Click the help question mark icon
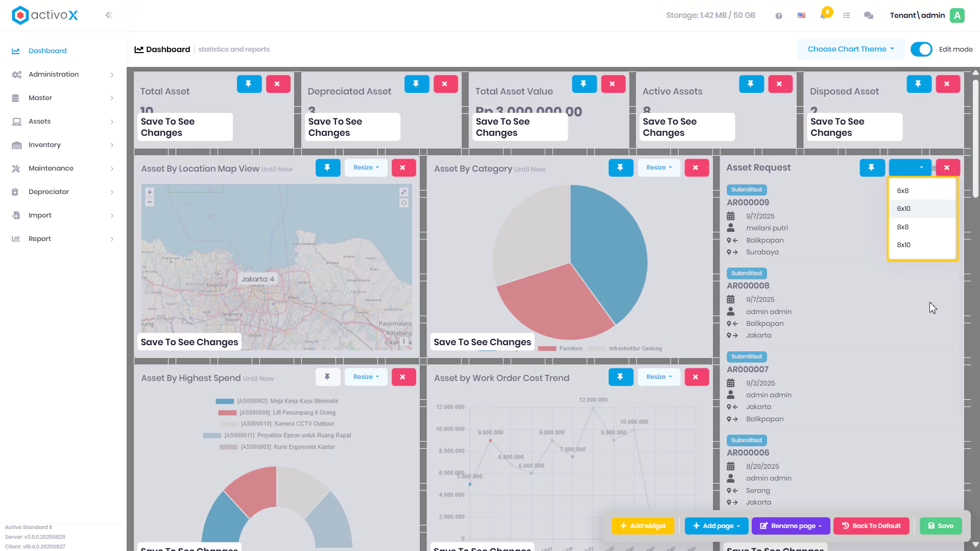 [x=778, y=16]
